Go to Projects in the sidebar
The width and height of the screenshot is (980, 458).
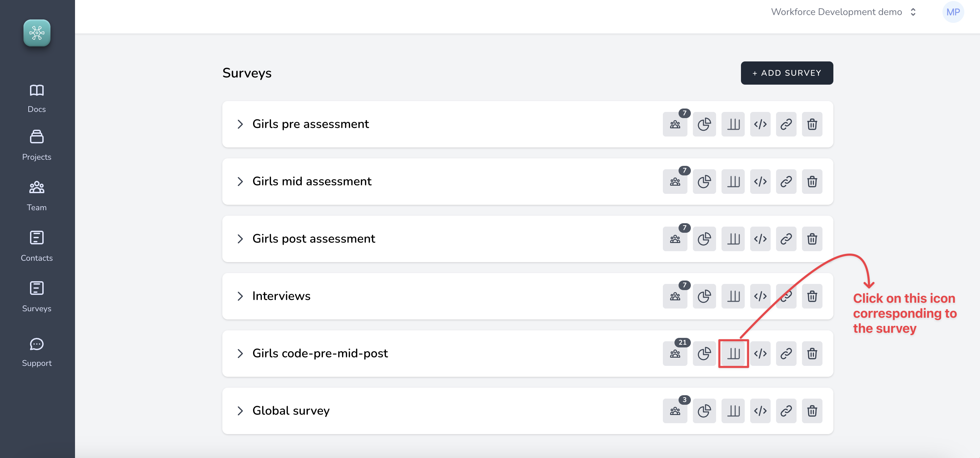[37, 145]
